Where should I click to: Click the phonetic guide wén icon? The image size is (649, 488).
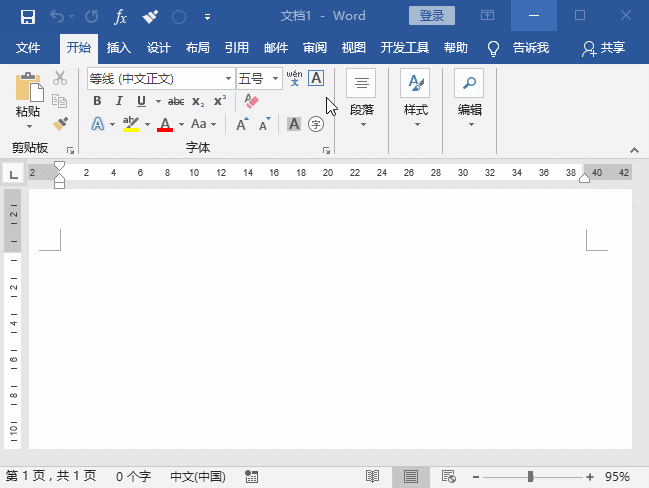pyautogui.click(x=294, y=77)
